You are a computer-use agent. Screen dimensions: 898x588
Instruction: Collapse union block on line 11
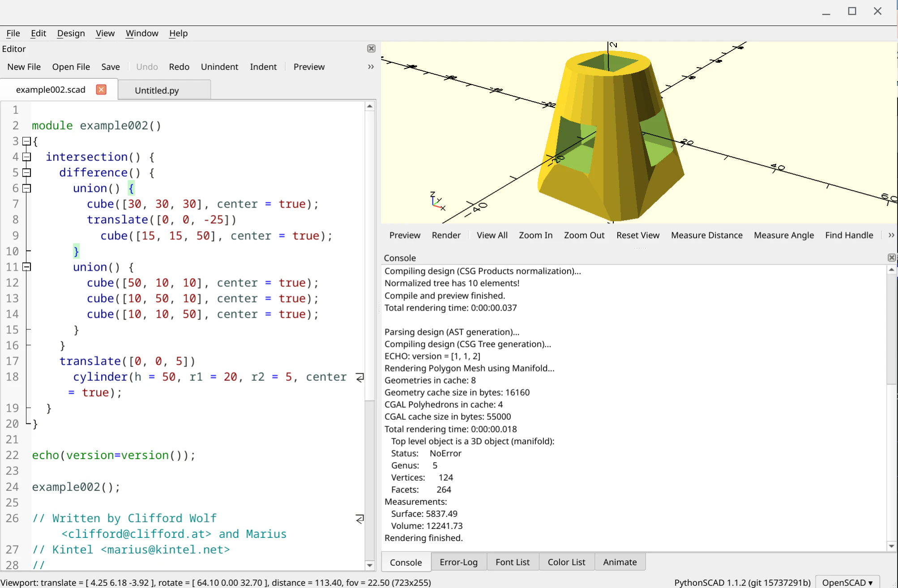pos(26,267)
